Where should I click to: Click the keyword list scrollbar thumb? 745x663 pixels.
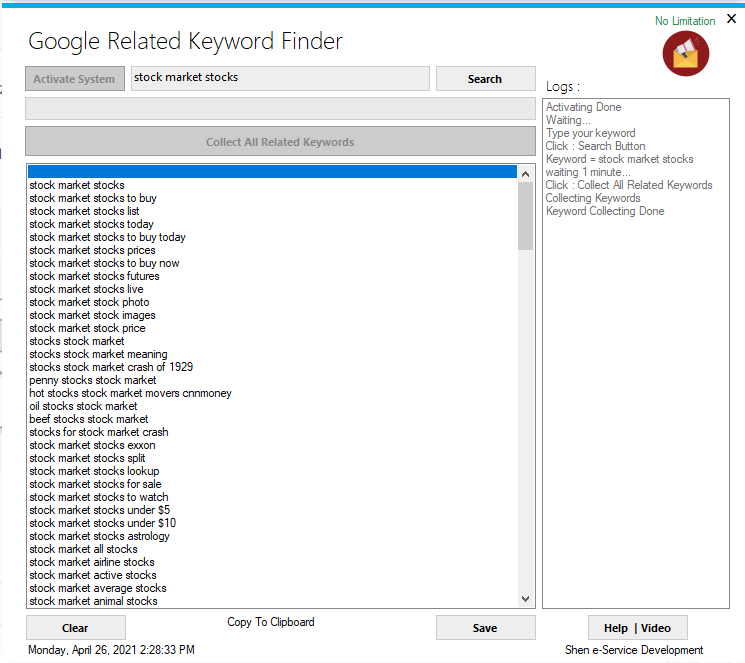526,215
